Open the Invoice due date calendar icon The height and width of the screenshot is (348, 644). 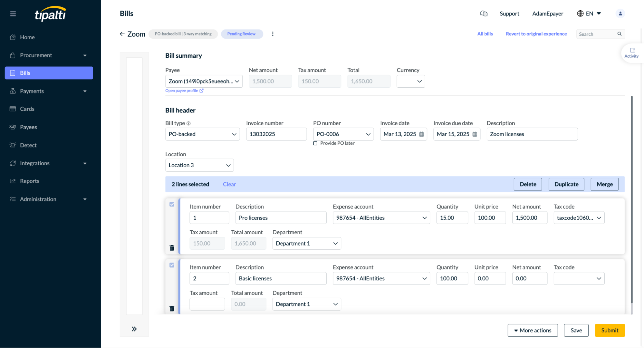475,134
